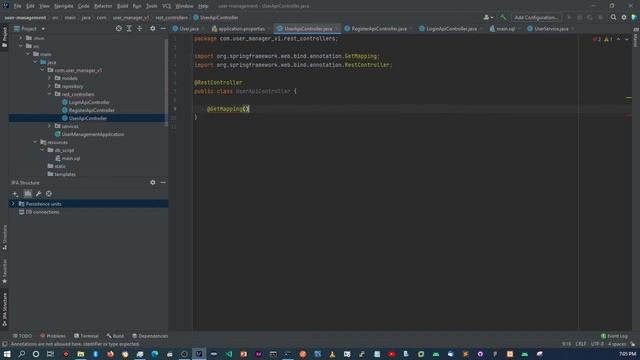Select main.sql in project tree
The height and width of the screenshot is (360, 640).
[x=71, y=158]
